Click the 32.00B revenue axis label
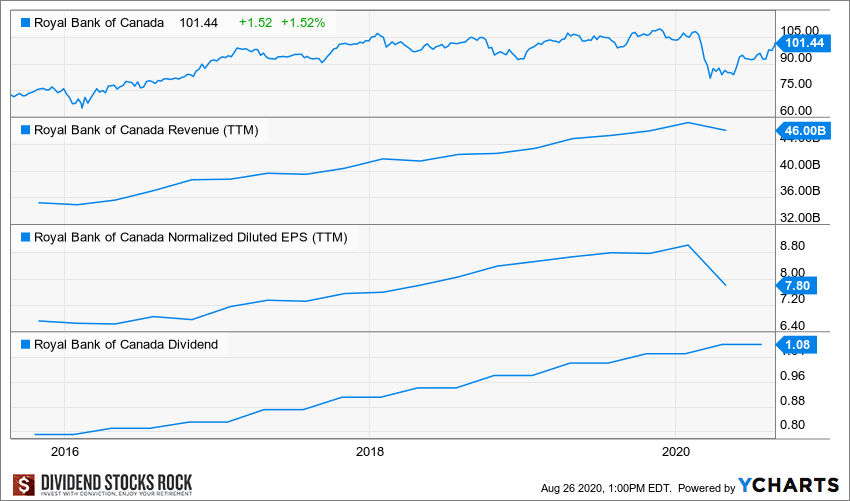The height and width of the screenshot is (501, 850). [801, 217]
